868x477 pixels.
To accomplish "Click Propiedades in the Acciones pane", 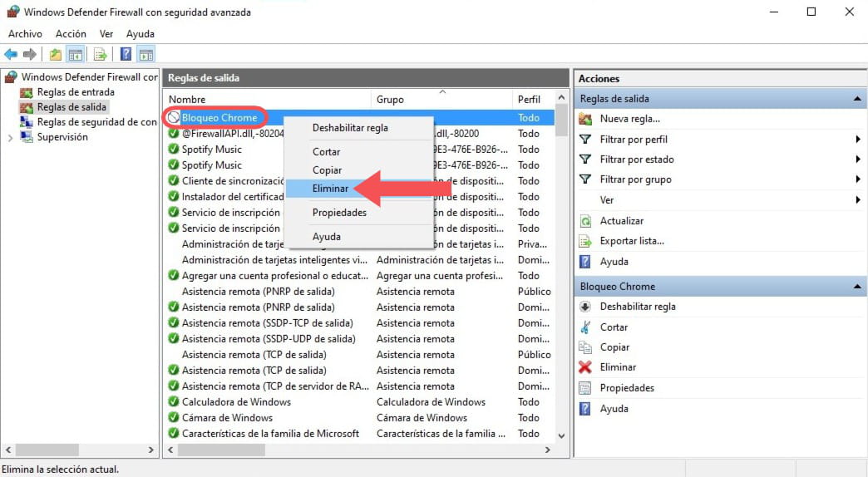I will click(x=627, y=388).
